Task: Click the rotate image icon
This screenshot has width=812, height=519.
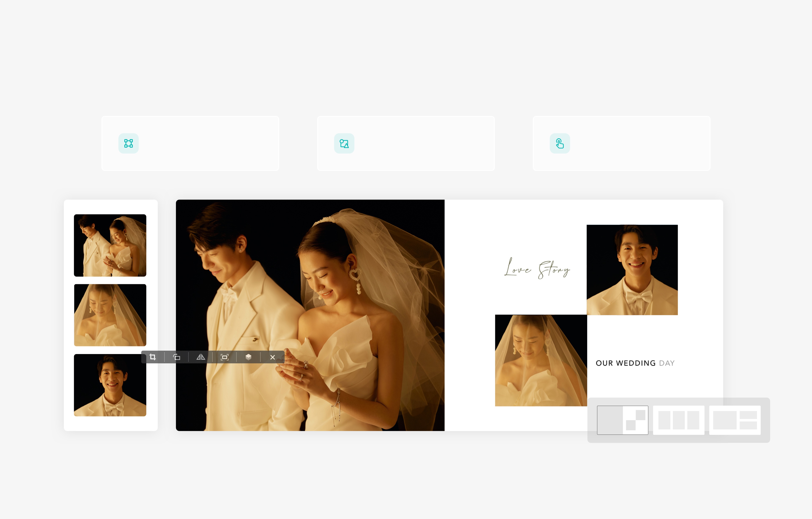Action: coord(177,357)
